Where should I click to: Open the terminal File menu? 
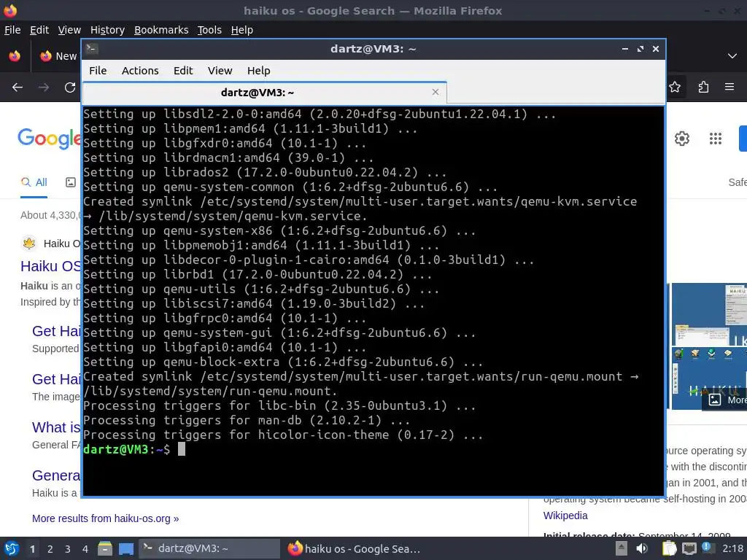point(98,71)
